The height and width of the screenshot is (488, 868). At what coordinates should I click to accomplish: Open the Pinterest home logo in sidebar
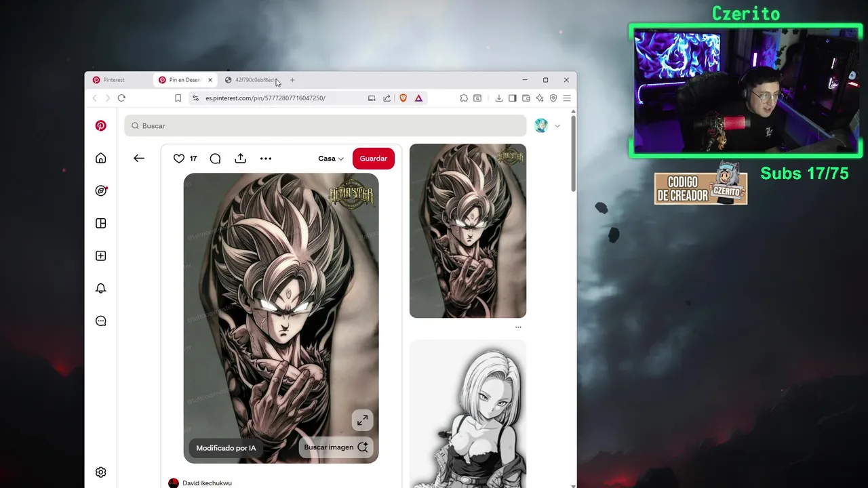coord(100,125)
